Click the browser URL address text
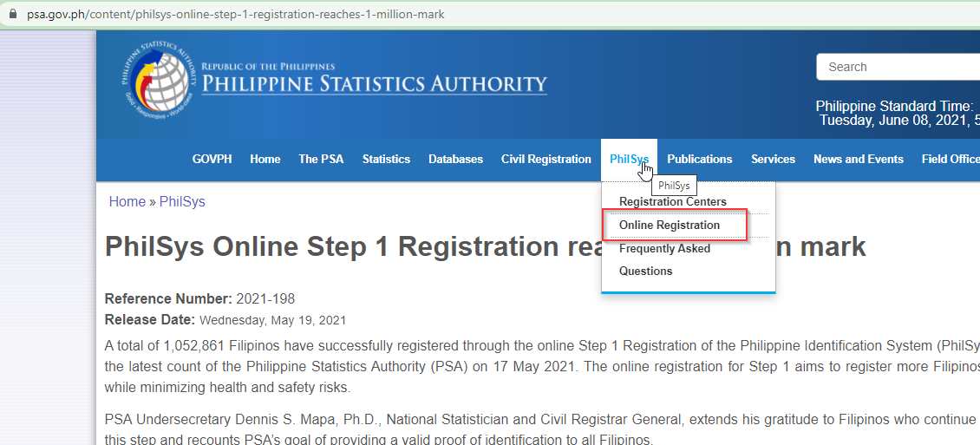Viewport: 980px width, 445px height. click(236, 14)
